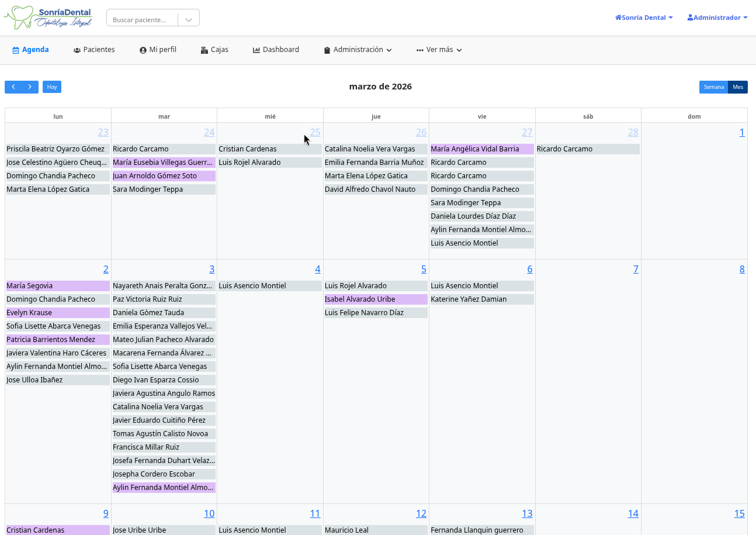Open the Agenda tab
This screenshot has width=756, height=535.
click(30, 50)
